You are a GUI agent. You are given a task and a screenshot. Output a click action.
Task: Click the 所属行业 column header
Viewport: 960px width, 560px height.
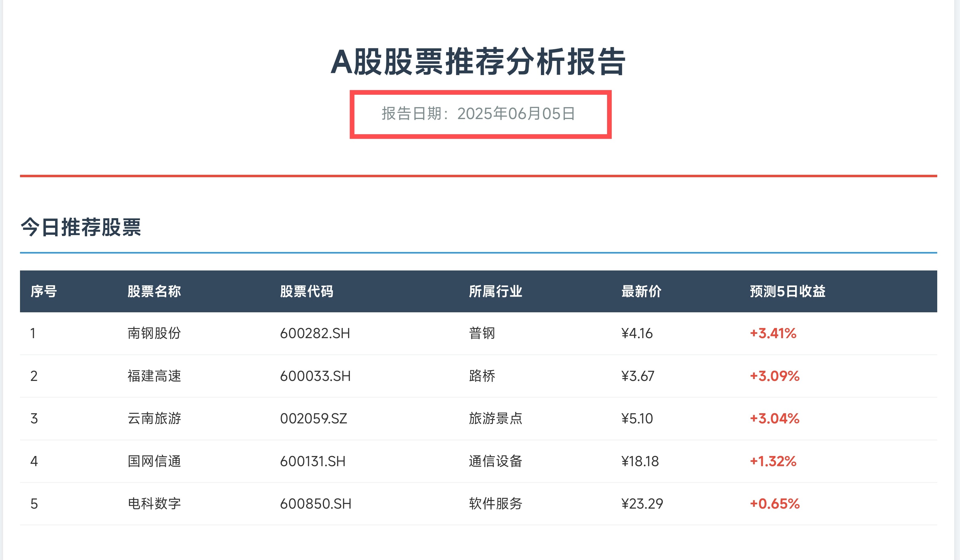click(x=496, y=291)
